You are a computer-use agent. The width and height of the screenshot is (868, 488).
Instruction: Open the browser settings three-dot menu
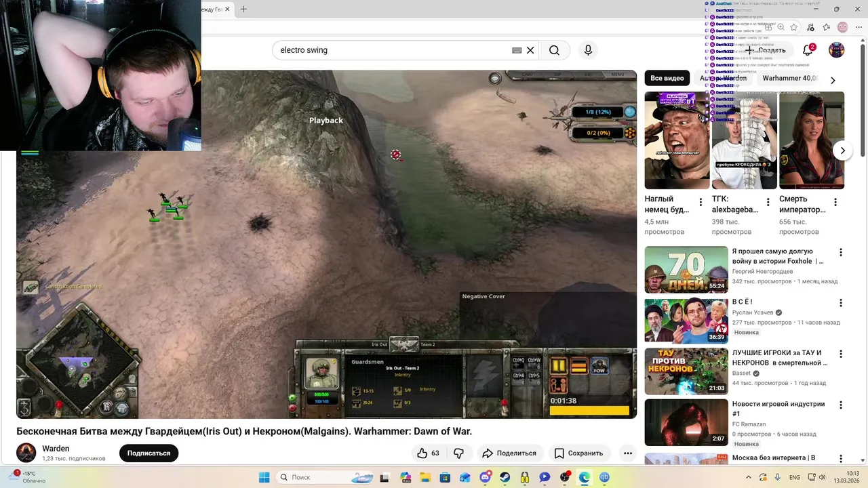tap(859, 27)
